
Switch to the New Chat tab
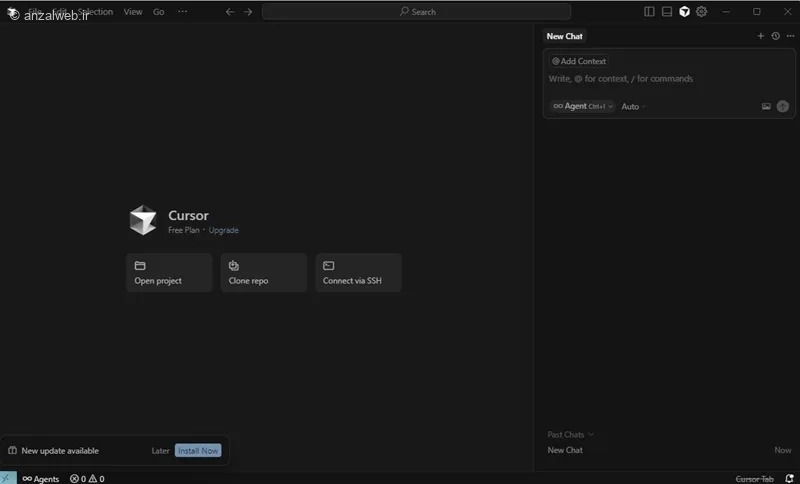[564, 36]
